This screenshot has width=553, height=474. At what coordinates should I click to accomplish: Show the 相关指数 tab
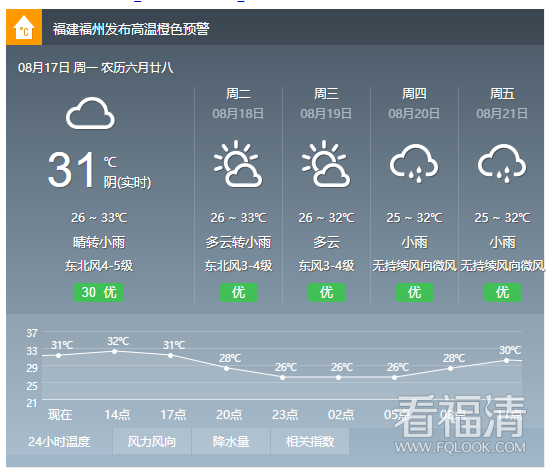[310, 441]
